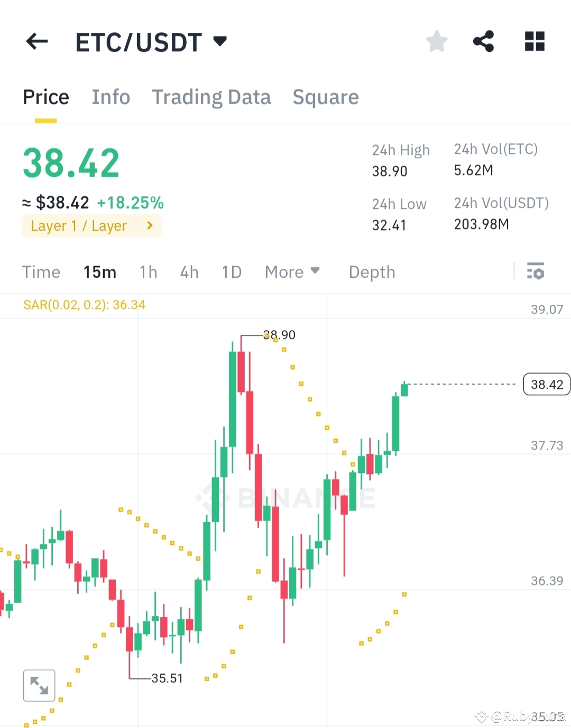Image resolution: width=571 pixels, height=728 pixels.
Task: Share the ETC/USDT chart
Action: (x=484, y=41)
